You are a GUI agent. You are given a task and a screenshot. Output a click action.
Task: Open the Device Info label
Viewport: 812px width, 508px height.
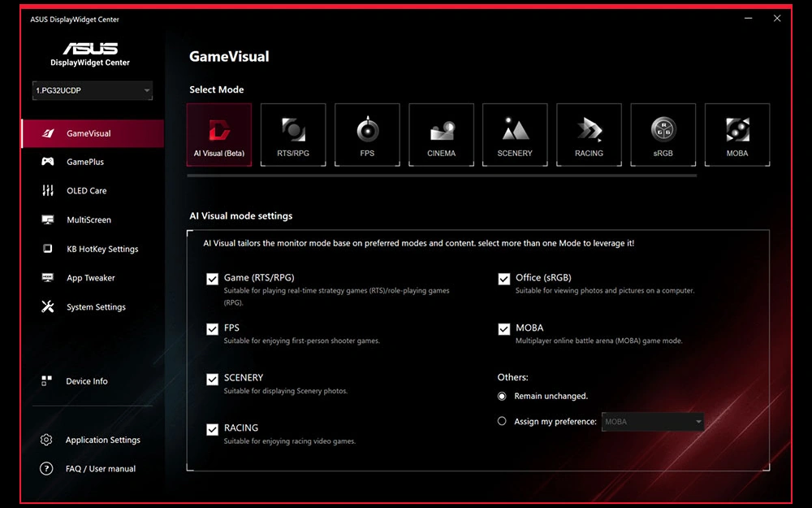pyautogui.click(x=87, y=381)
